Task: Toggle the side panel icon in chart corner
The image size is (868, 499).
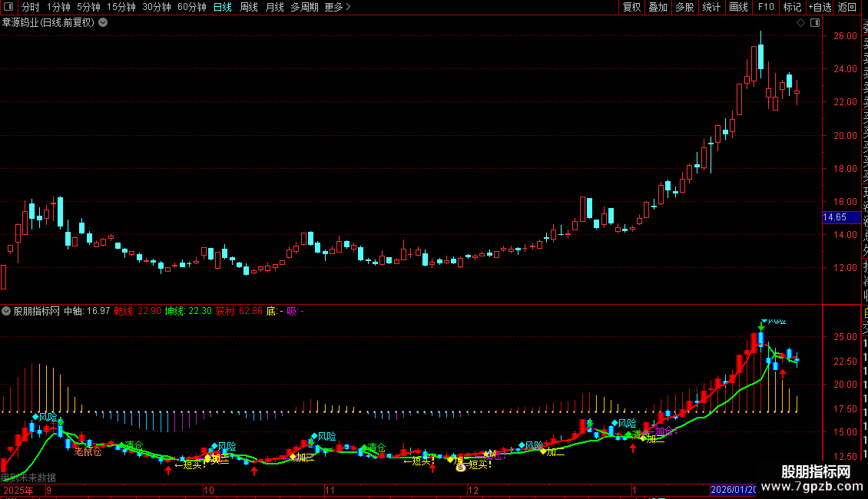Action: pos(815,23)
